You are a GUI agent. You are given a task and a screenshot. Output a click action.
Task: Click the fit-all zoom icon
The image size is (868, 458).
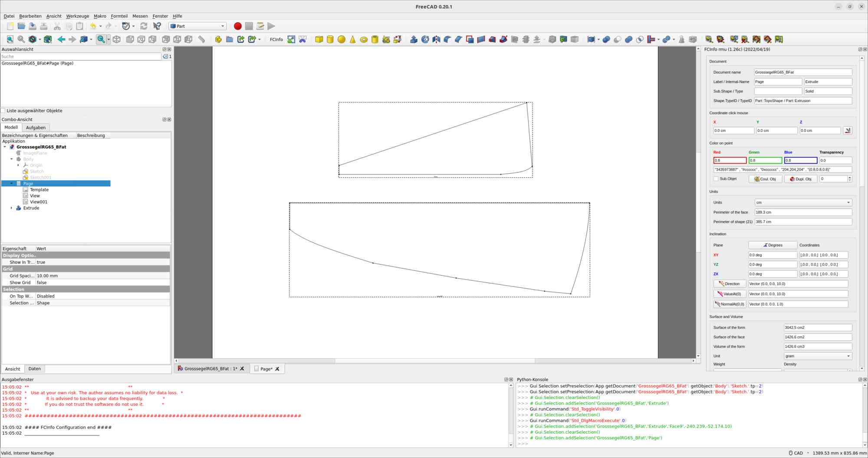click(10, 40)
